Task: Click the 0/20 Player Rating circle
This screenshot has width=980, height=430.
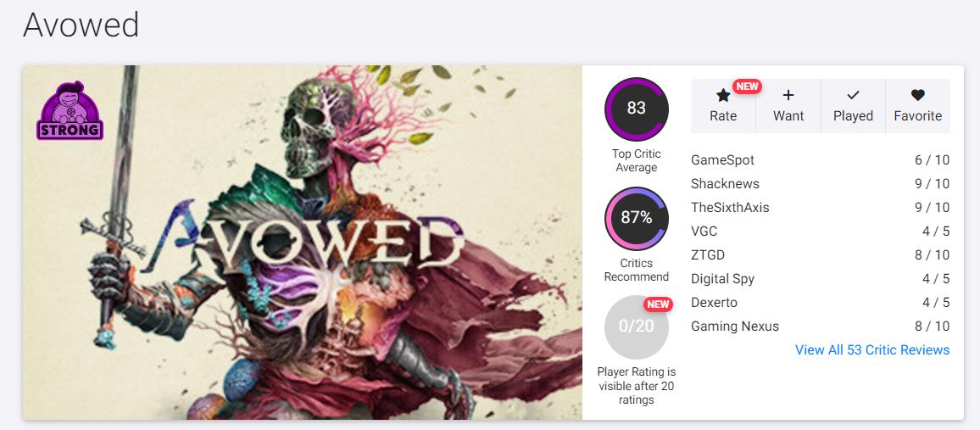Action: click(636, 327)
